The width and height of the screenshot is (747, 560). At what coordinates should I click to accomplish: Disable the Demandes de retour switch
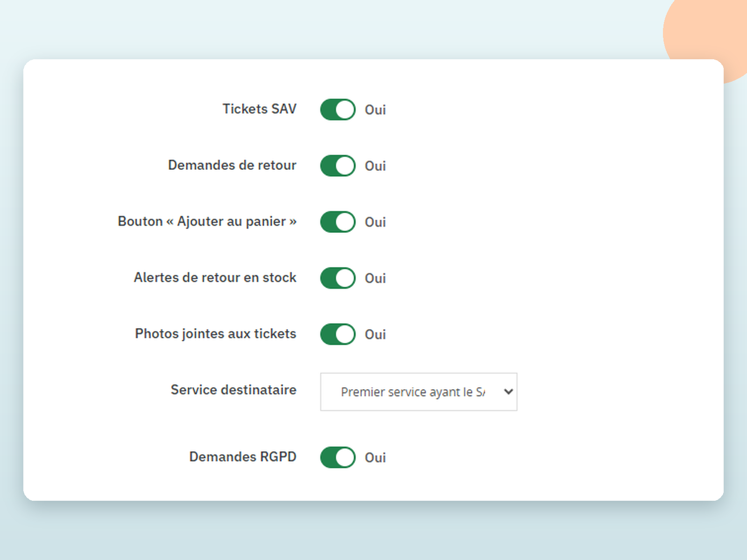tap(338, 166)
